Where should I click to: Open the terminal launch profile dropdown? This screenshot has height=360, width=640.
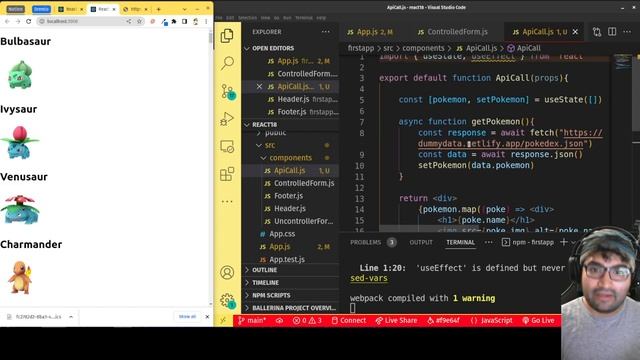coord(573,242)
